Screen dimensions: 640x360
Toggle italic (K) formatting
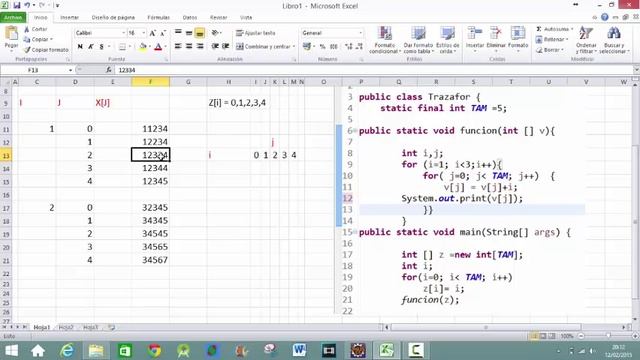click(x=91, y=47)
